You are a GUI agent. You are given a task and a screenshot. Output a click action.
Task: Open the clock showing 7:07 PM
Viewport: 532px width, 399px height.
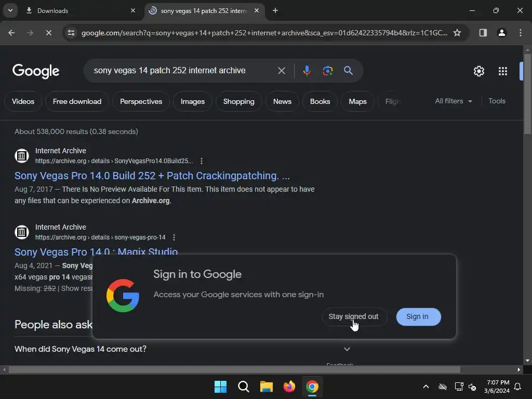click(x=497, y=387)
